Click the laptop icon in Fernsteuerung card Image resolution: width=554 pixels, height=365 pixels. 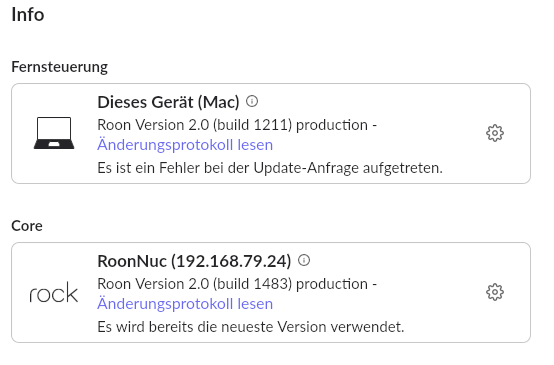(54, 133)
